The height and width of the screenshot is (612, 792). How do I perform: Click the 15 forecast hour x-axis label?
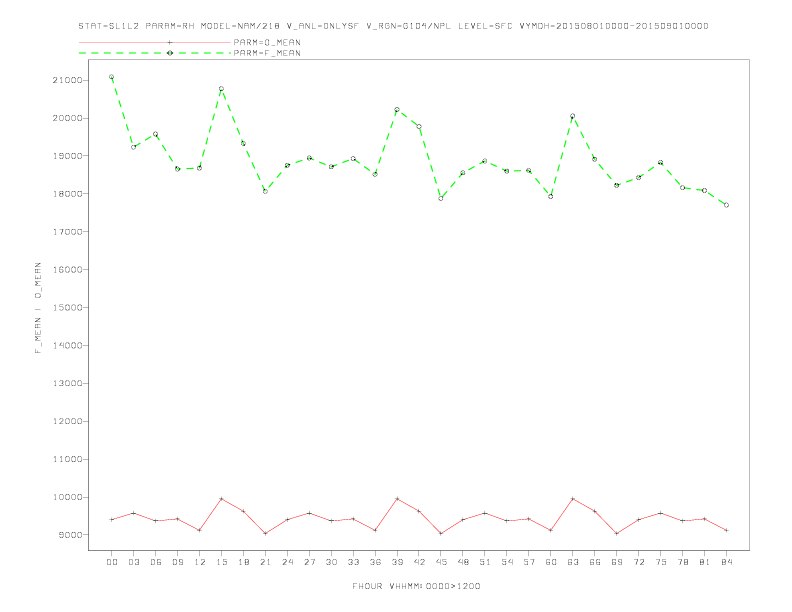point(222,562)
